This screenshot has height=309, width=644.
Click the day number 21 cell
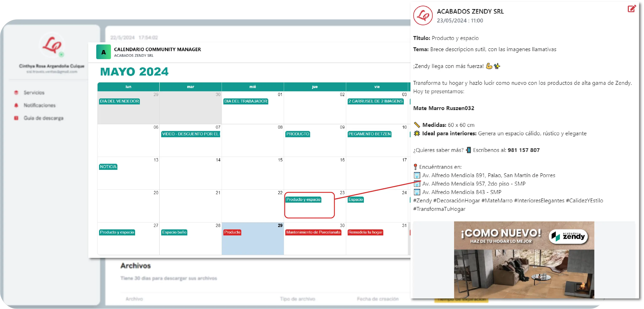(x=191, y=206)
